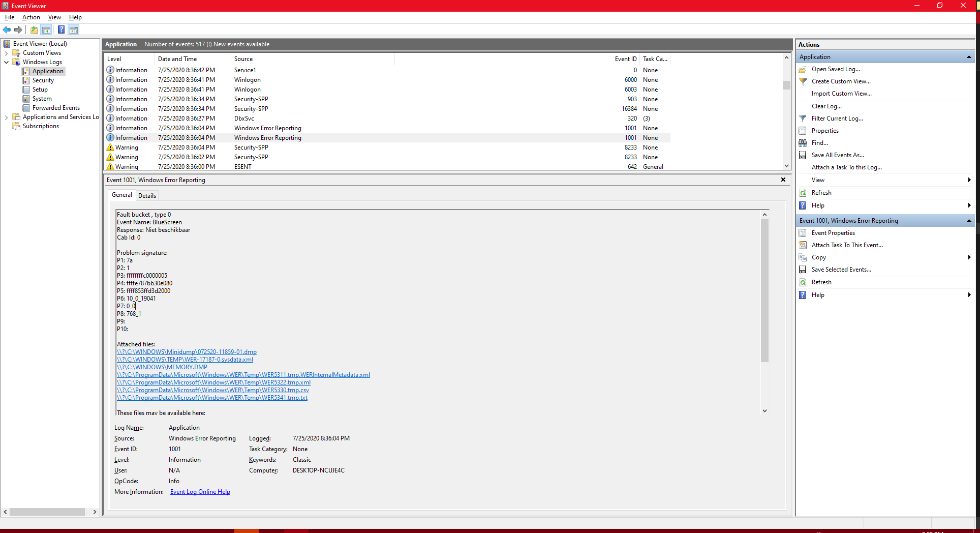Click the Attach Task To This Event icon
Image resolution: width=980 pixels, height=533 pixels.
[x=803, y=245]
